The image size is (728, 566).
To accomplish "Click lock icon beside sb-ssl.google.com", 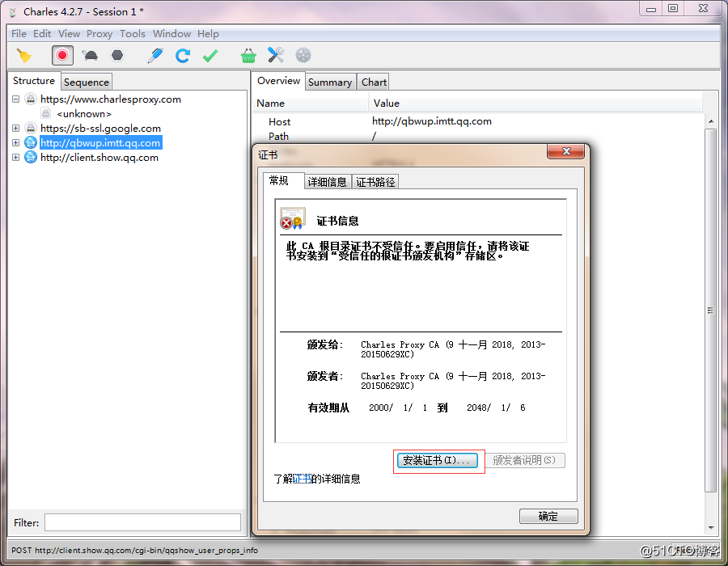I will (x=31, y=128).
